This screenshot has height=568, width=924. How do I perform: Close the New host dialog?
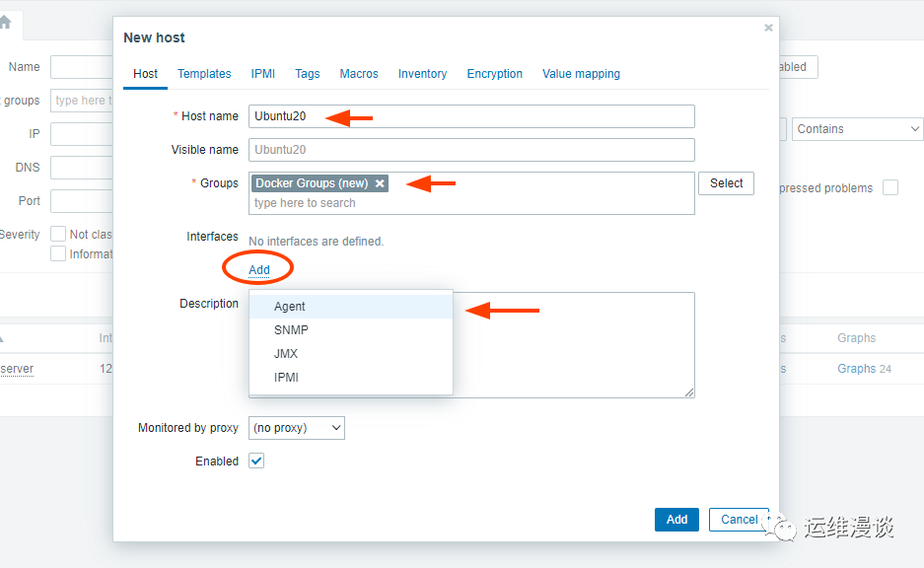(x=768, y=29)
